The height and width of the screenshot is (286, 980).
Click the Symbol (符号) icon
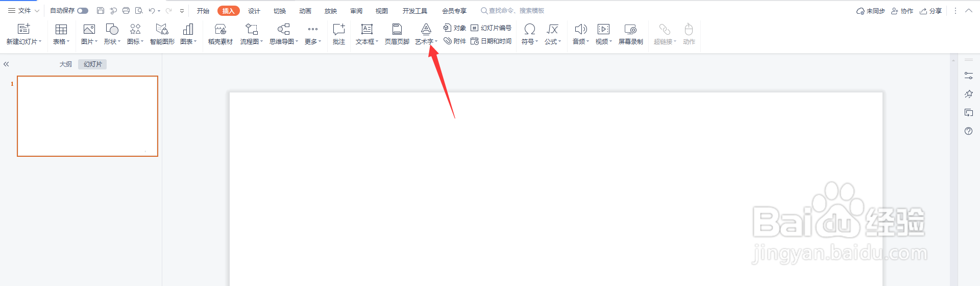tap(530, 29)
